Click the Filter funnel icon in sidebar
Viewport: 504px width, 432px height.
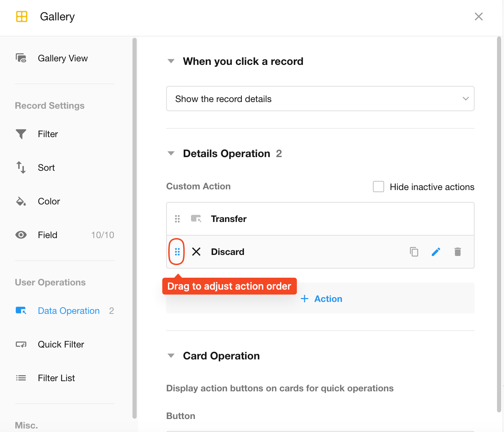(21, 134)
